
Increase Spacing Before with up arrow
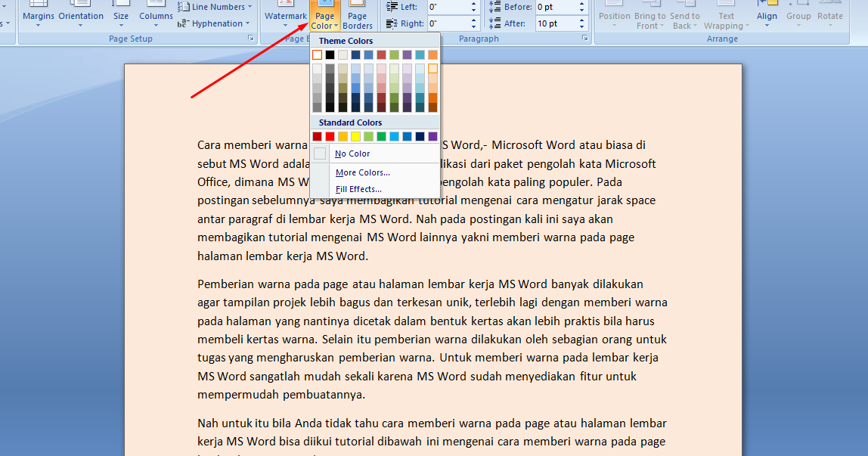(x=581, y=4)
